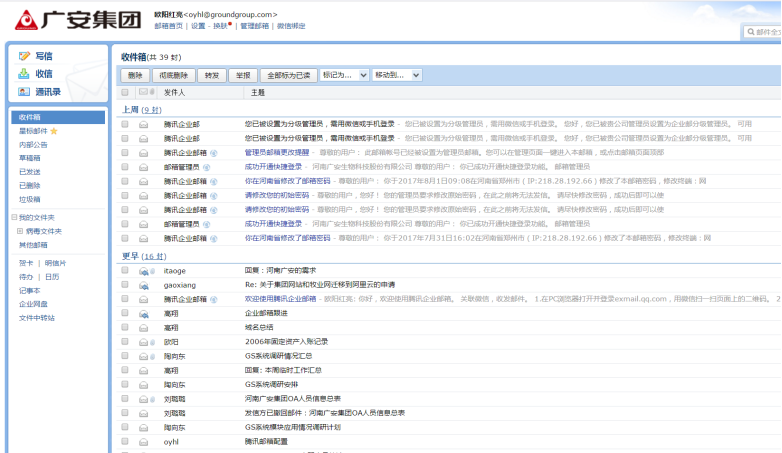Click the star icon beside 星标邮件

pyautogui.click(x=54, y=131)
